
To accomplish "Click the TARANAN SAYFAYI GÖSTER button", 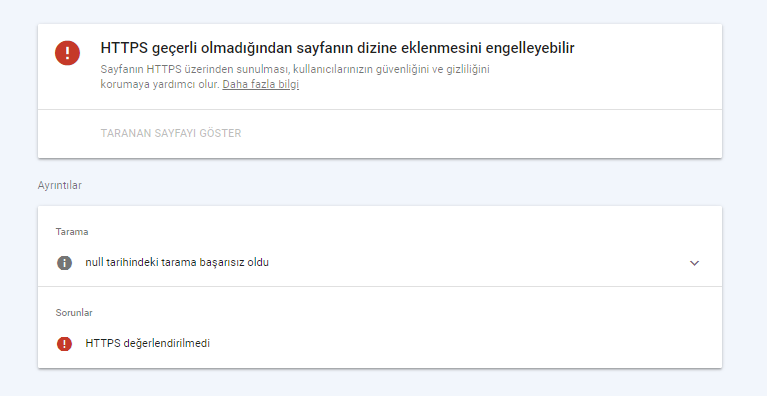I will click(171, 133).
